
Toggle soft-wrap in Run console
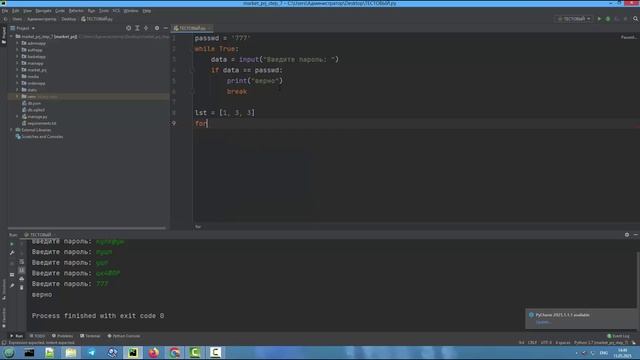click(x=22, y=262)
